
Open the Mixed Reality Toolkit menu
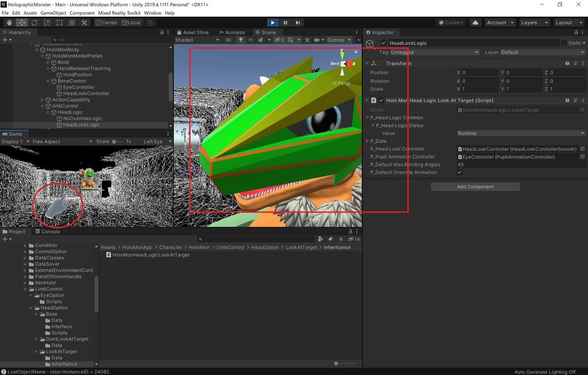[x=119, y=13]
